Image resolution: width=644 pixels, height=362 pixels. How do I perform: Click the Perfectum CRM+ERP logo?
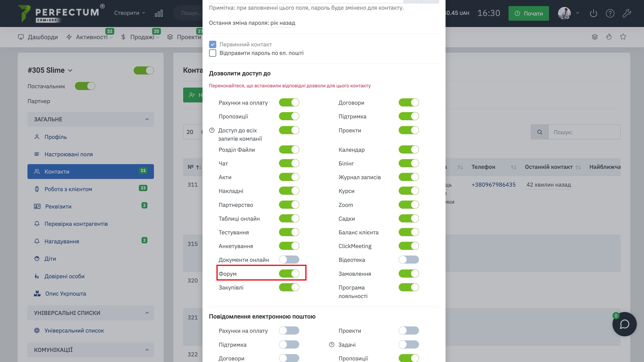(61, 13)
